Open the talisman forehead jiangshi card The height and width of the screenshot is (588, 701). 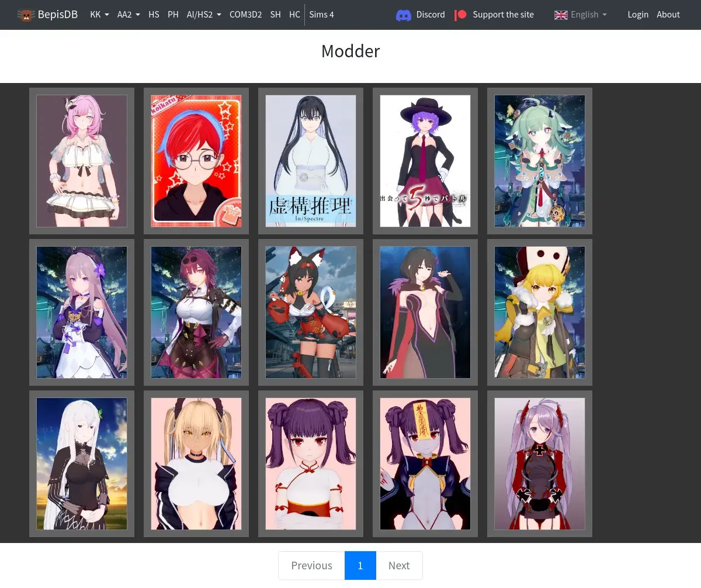click(x=425, y=464)
